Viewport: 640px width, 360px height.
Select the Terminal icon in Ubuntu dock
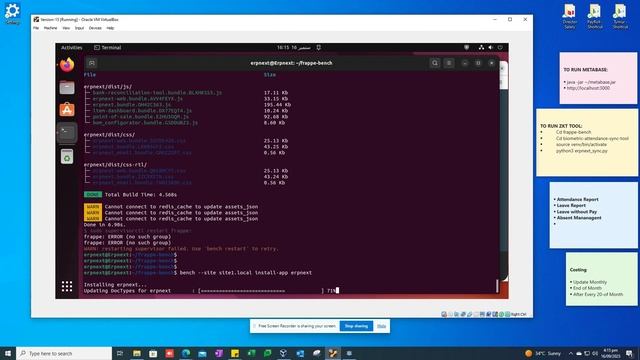pos(67,132)
